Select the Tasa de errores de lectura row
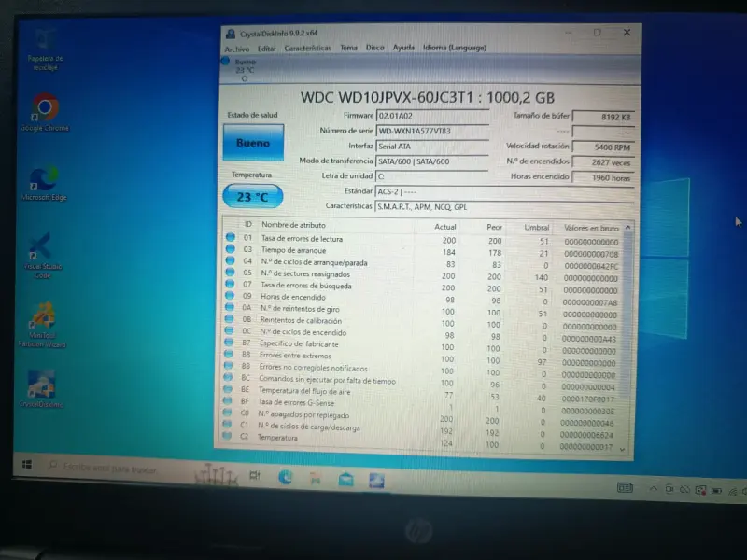The height and width of the screenshot is (560, 747). [x=423, y=239]
